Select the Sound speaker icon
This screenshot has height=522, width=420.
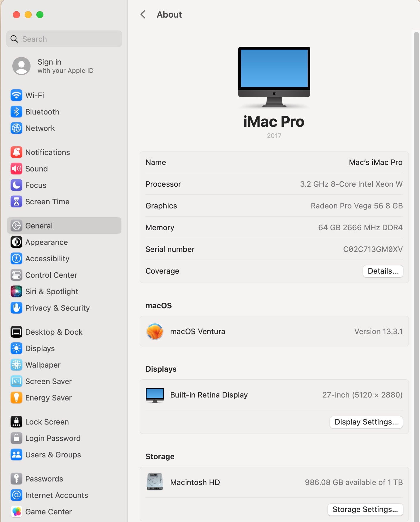(16, 169)
